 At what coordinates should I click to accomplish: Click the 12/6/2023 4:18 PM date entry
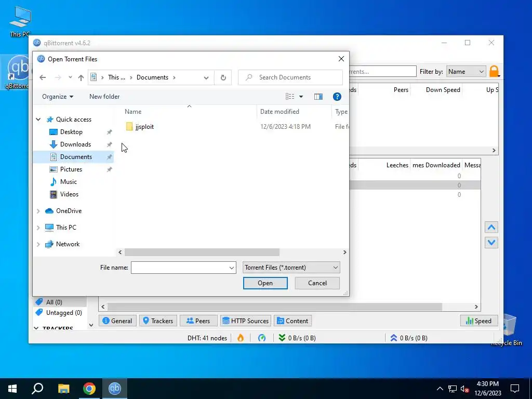[285, 127]
